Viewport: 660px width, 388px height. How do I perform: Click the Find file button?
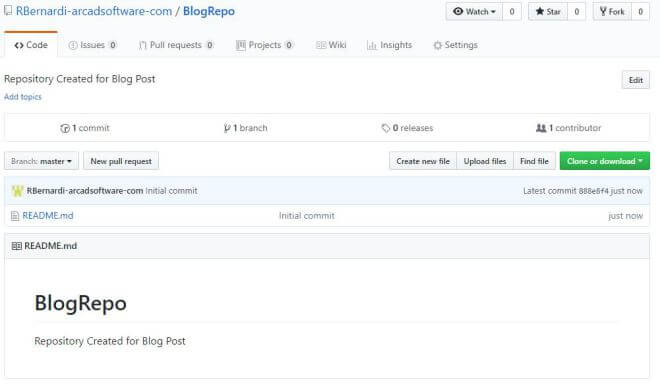[534, 161]
